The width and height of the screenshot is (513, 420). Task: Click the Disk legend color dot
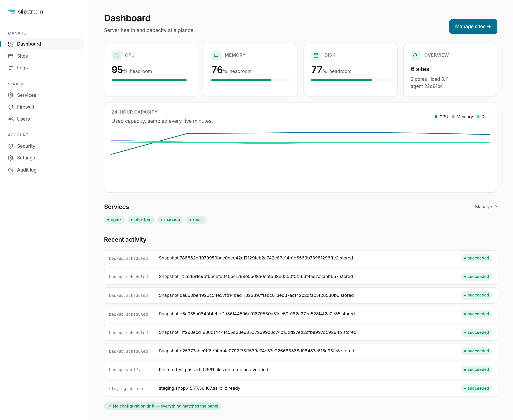click(478, 117)
